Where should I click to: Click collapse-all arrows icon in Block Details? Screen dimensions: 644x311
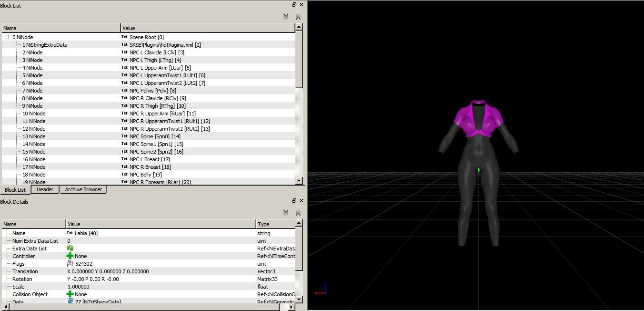pos(298,212)
